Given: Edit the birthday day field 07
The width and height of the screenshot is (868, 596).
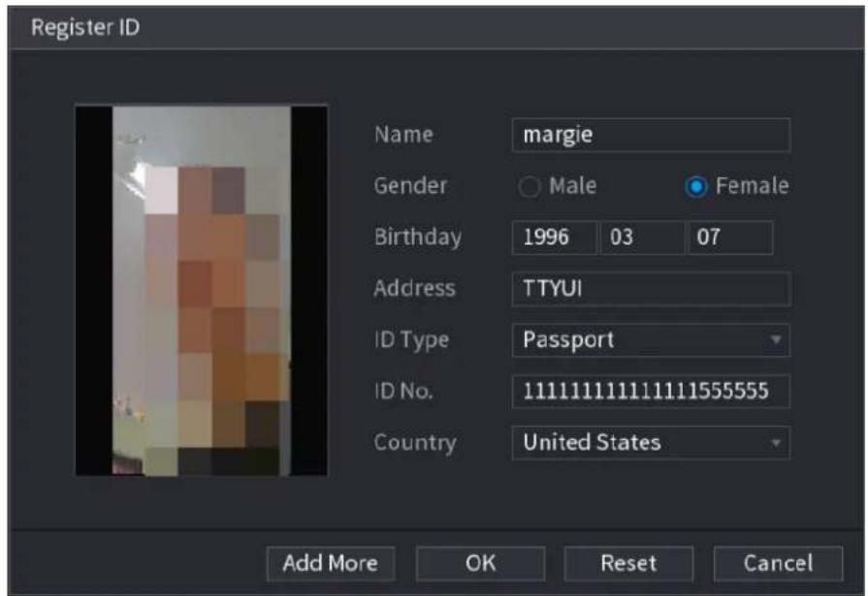Looking at the screenshot, I should point(730,237).
